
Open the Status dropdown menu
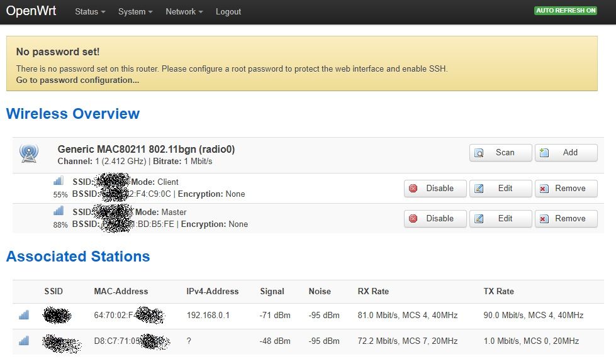pos(90,12)
